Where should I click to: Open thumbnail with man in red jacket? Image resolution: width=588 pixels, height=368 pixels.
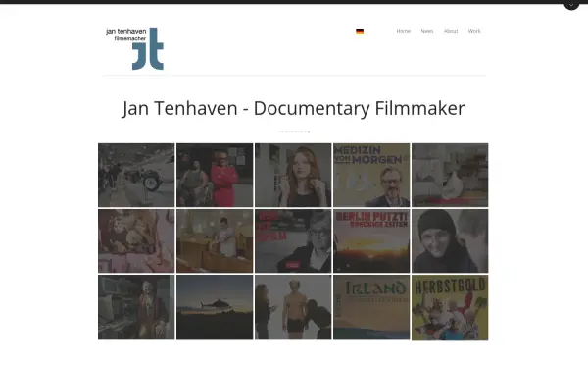215,175
